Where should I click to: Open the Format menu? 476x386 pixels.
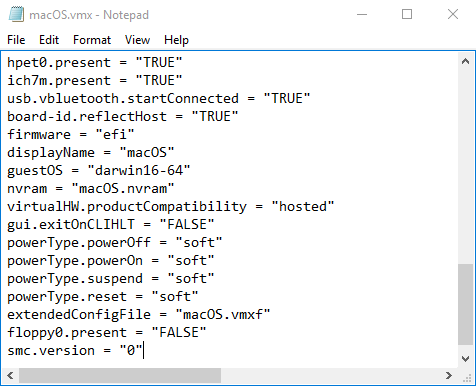92,40
